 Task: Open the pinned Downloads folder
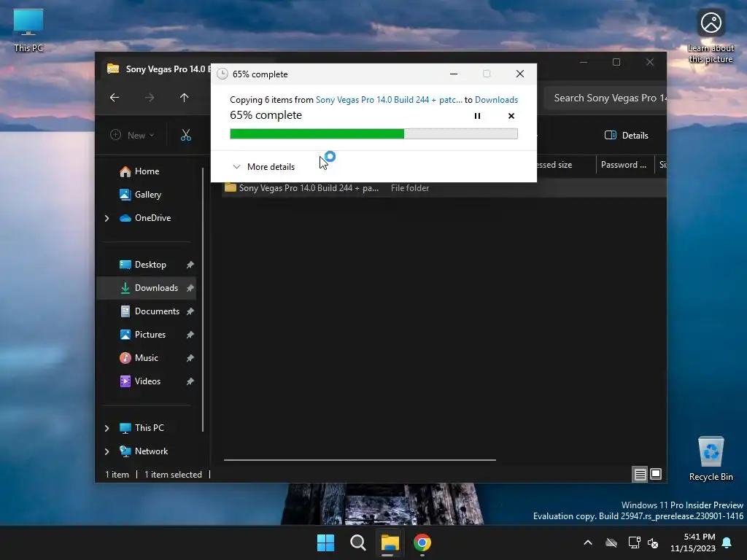point(156,288)
